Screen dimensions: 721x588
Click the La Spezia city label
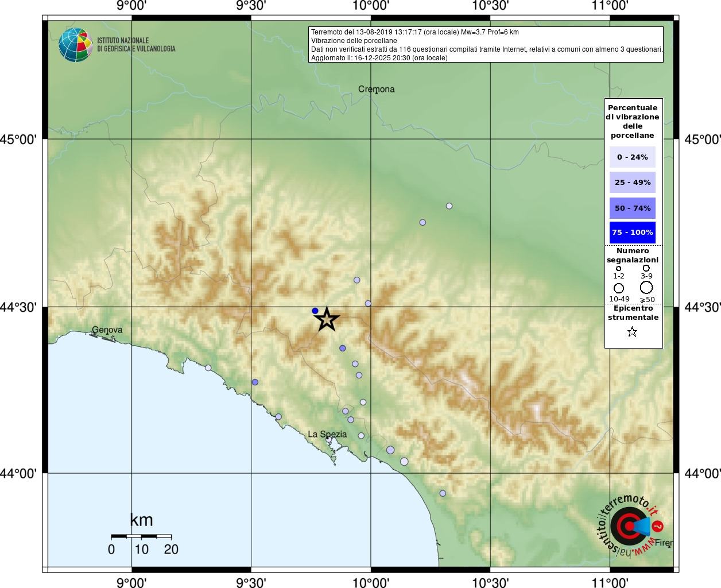(327, 434)
